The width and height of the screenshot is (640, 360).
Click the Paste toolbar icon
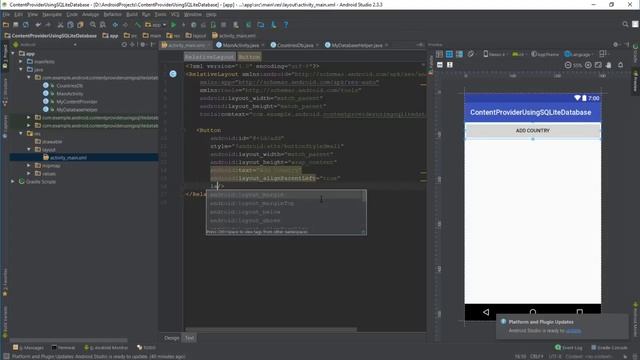(80, 25)
